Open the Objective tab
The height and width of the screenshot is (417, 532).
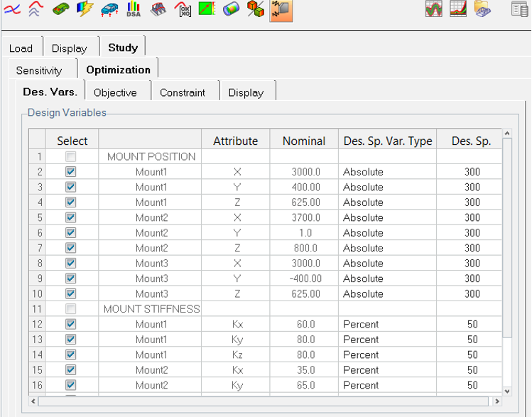[115, 92]
